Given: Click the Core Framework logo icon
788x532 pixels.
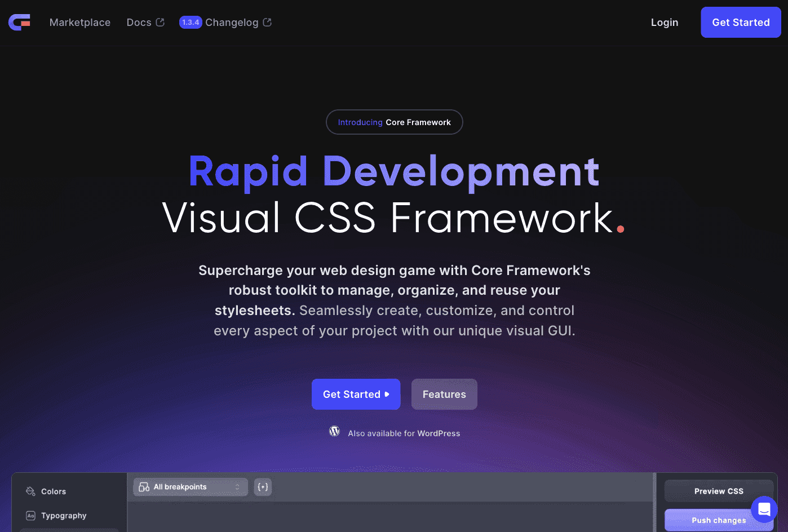Looking at the screenshot, I should click(x=19, y=23).
